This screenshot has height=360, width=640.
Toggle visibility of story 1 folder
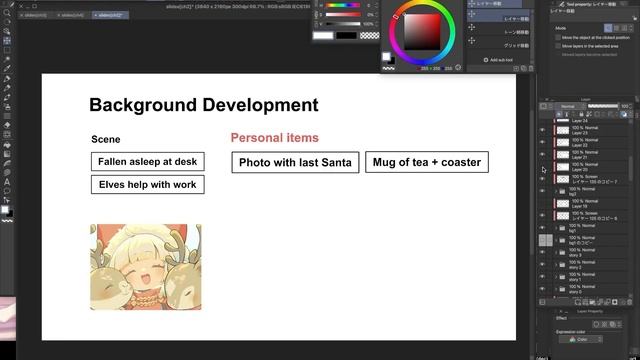[542, 277]
